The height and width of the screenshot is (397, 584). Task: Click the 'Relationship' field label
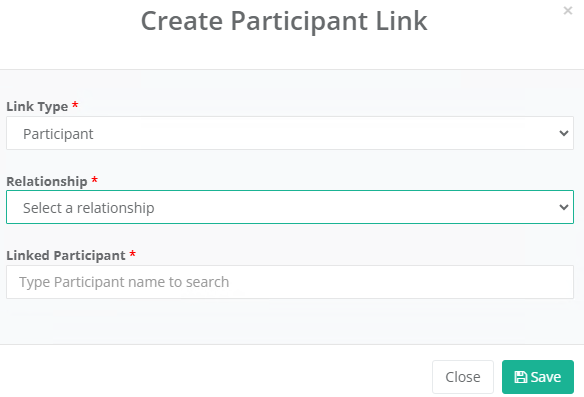click(x=47, y=181)
